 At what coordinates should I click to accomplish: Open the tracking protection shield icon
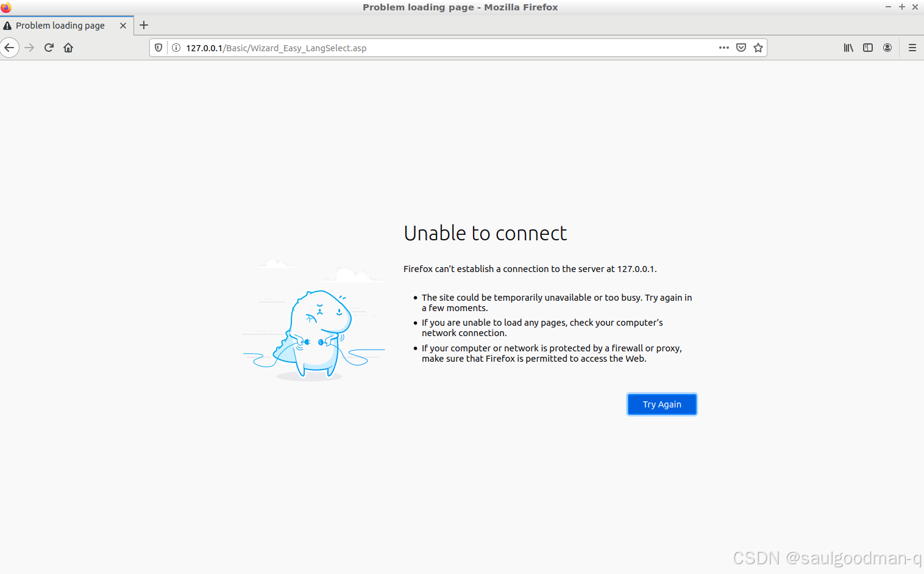pos(158,48)
